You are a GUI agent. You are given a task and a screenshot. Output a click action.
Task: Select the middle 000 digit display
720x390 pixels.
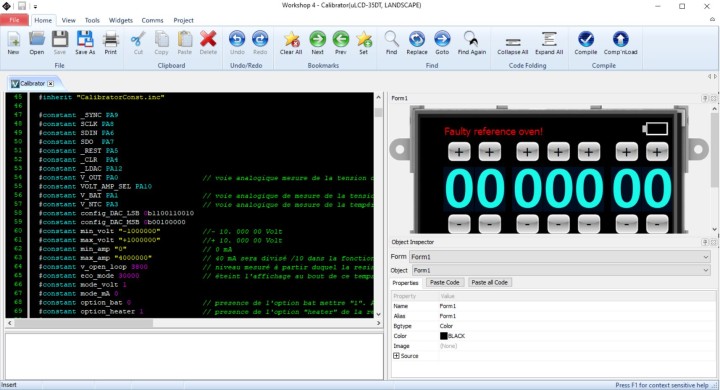558,189
